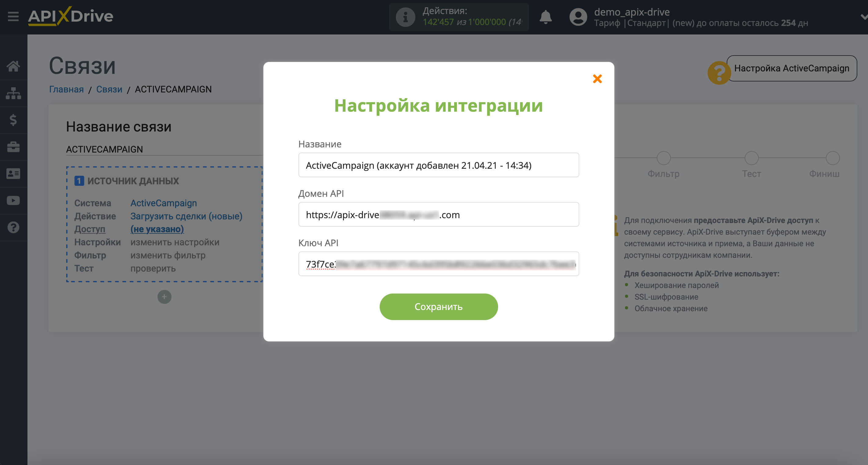Image resolution: width=868 pixels, height=465 pixels.
Task: Click the Домен API input field
Action: tap(438, 214)
